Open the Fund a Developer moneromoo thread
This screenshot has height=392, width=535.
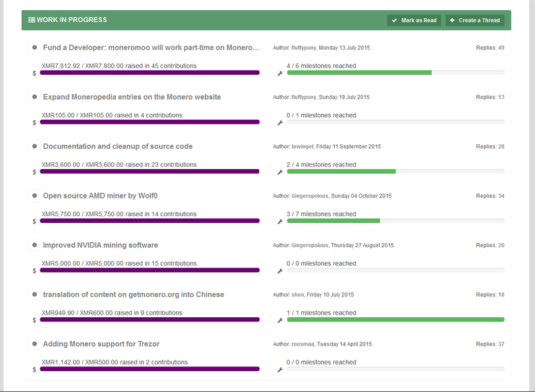click(151, 47)
